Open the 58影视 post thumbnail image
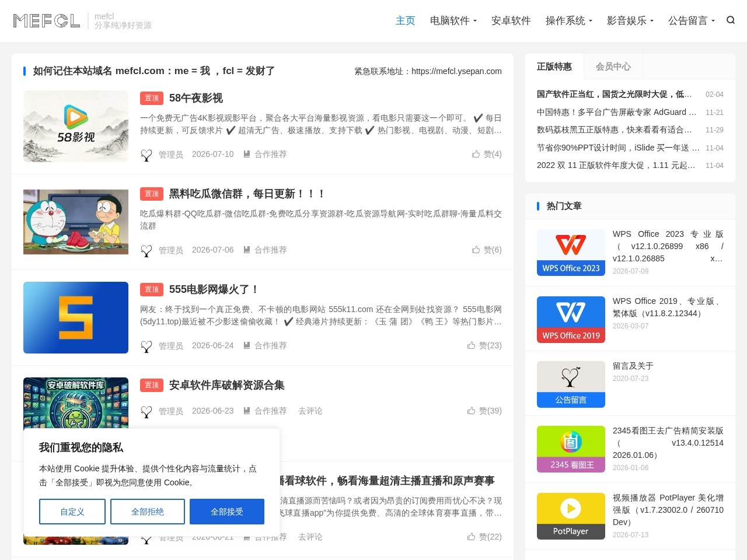Screen dimensions: 747x560 [76, 126]
